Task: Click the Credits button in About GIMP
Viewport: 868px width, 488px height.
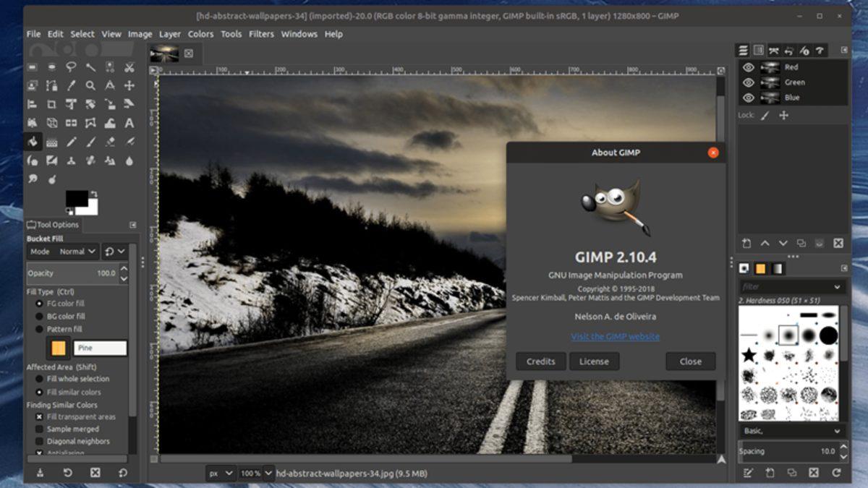Action: (540, 361)
